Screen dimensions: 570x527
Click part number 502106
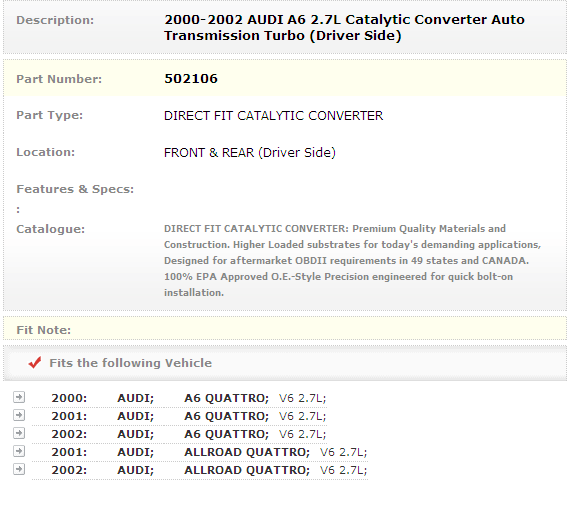pos(191,79)
